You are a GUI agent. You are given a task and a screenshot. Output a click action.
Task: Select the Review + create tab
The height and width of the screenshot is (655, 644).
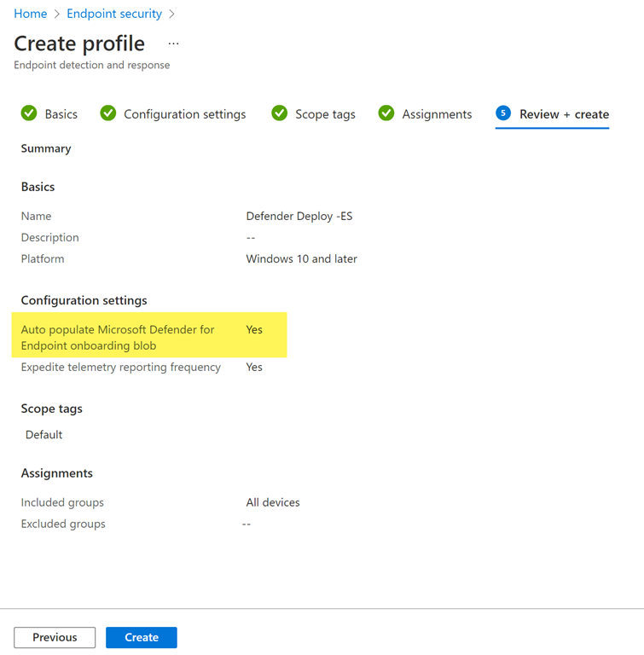pos(564,114)
